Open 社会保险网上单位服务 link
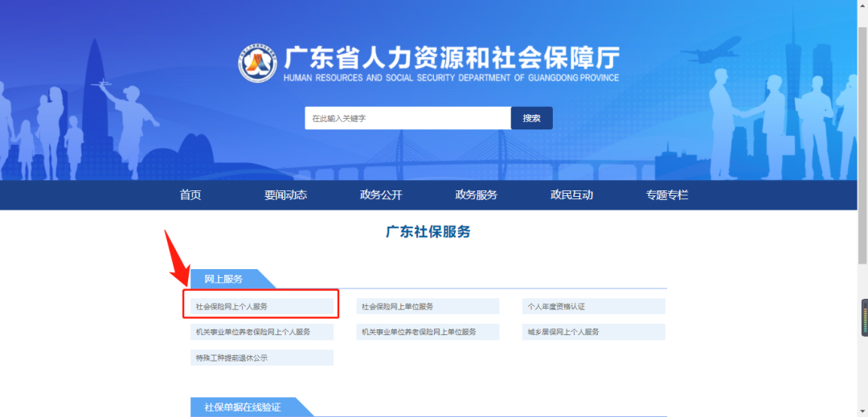 point(428,306)
